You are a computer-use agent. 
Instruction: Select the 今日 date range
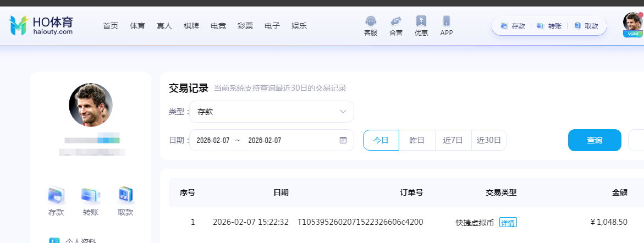click(381, 140)
